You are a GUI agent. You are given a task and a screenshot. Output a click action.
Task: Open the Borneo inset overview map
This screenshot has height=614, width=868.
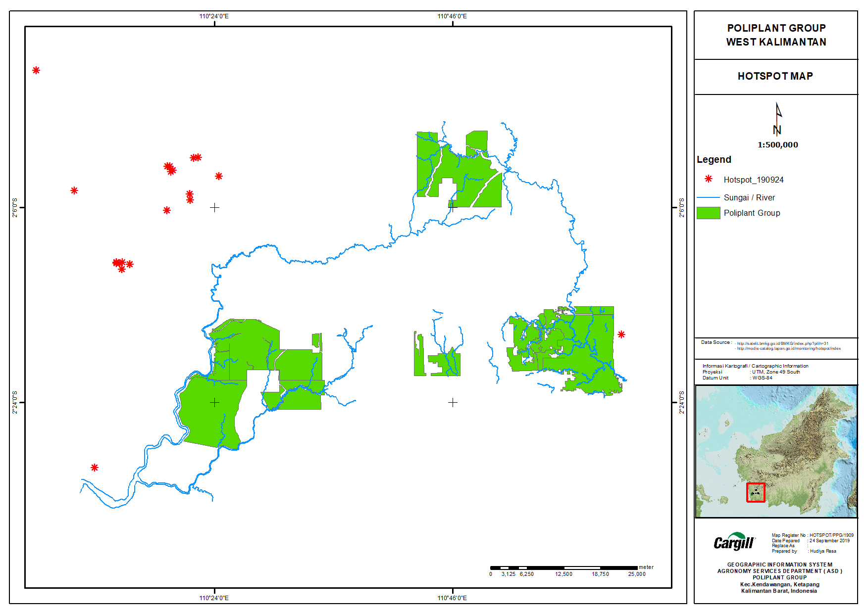[x=776, y=451]
